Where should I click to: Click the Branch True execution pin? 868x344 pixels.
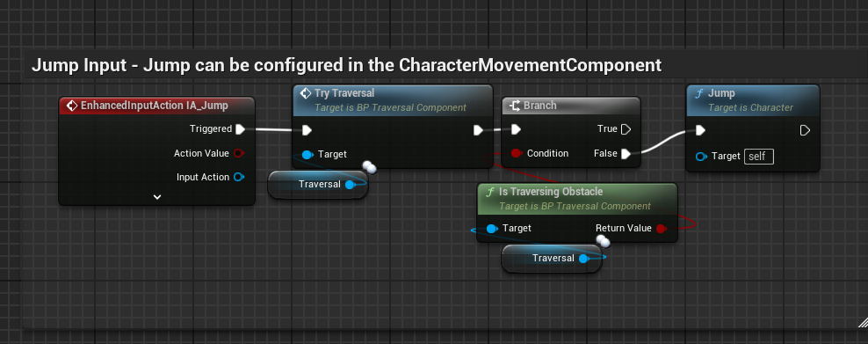click(x=626, y=129)
